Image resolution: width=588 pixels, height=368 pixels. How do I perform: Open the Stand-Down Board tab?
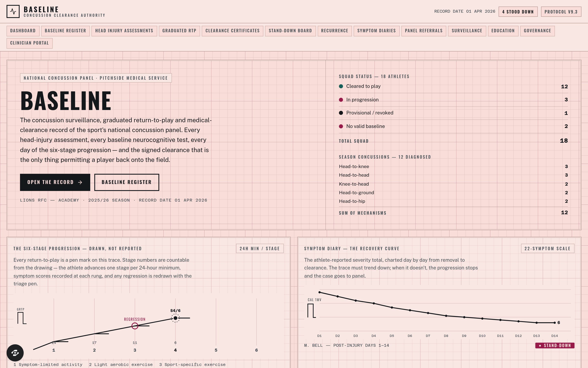pos(290,31)
